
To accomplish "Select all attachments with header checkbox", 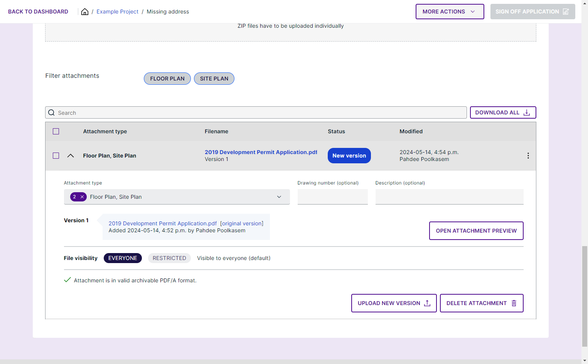I will click(56, 131).
